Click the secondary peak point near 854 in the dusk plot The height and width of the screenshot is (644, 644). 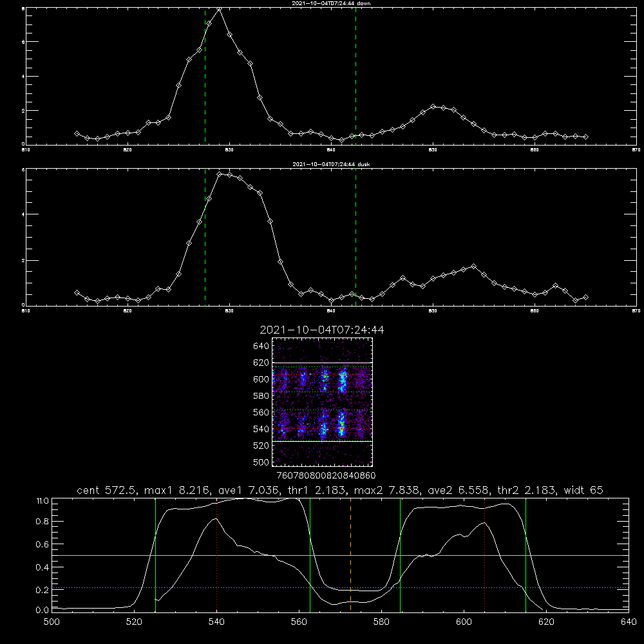[x=473, y=266]
